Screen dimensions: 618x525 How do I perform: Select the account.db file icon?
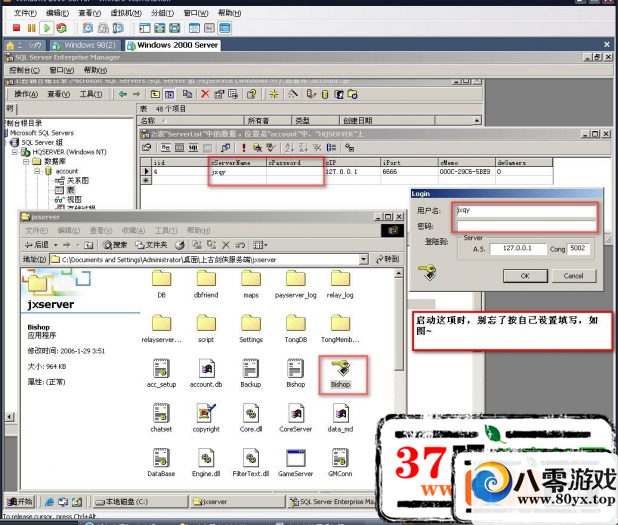point(206,374)
